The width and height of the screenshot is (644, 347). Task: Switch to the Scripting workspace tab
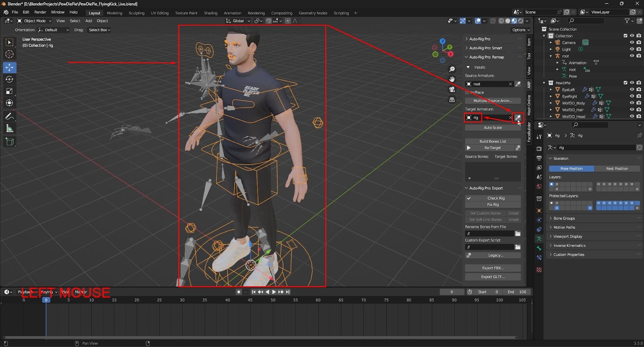(x=341, y=13)
